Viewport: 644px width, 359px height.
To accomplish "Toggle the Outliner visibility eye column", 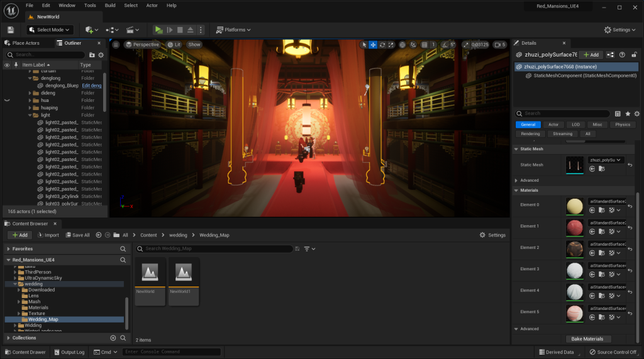I will coord(7,65).
